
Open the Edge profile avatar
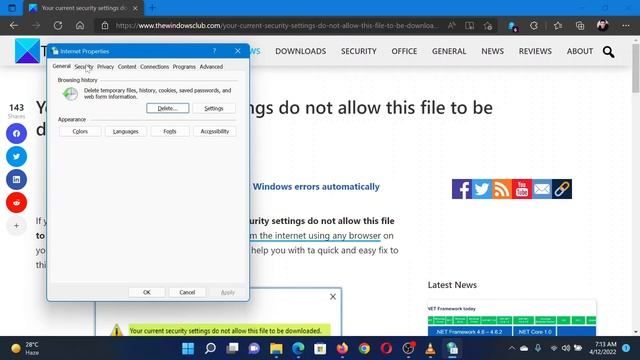[x=603, y=25]
